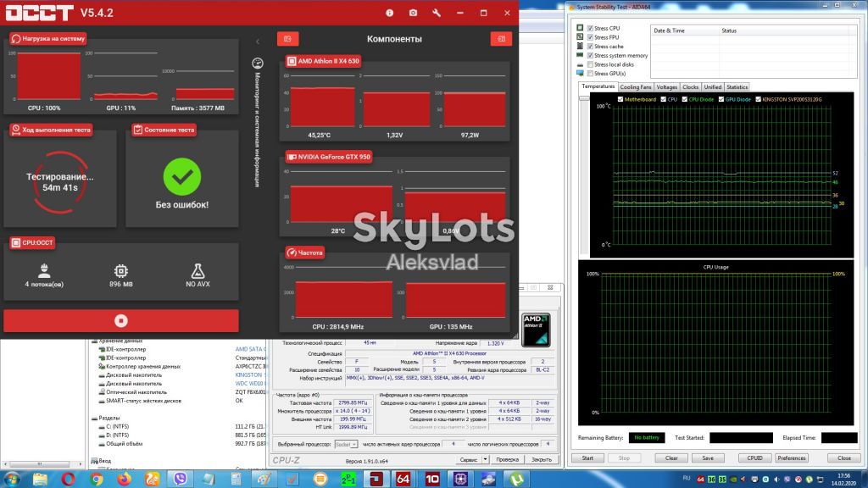Open Сервис dropdown arrow in CPU-Z
Viewport: 868px width, 488px height.
[x=486, y=460]
